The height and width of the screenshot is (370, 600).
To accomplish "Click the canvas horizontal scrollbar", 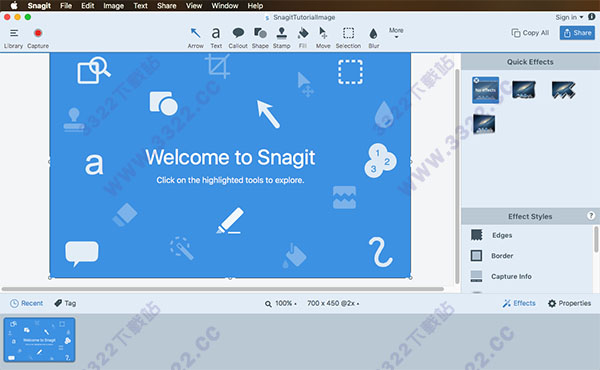I will (x=222, y=289).
